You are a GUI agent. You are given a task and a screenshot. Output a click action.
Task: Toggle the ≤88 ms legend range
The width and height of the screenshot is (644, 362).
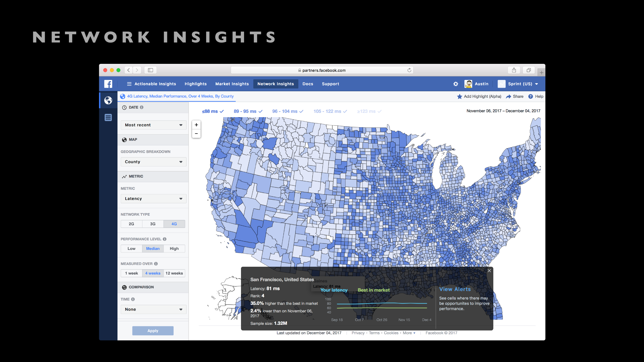(213, 111)
